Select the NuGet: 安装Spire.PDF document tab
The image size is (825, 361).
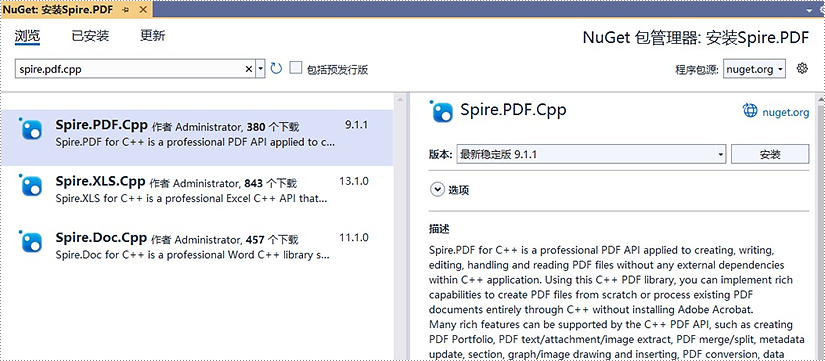[x=59, y=9]
